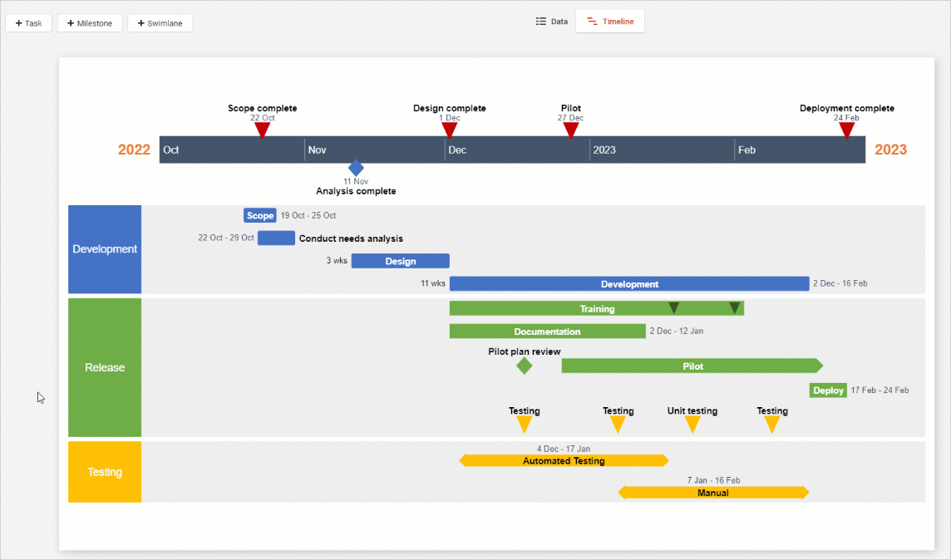Click the Pilot milestone marker dated 27 Dec
The height and width of the screenshot is (560, 951).
[x=570, y=128]
